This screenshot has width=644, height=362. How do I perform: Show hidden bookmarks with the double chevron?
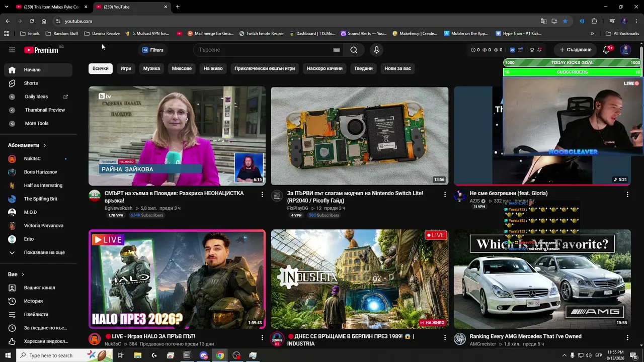click(592, 34)
